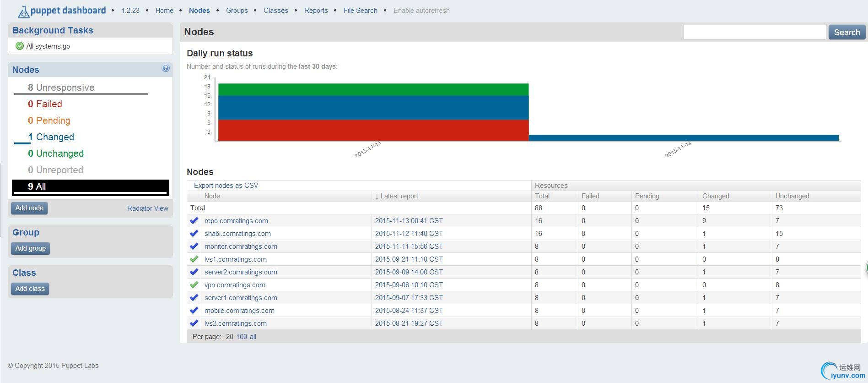
Task: Show all nodes per page
Action: [253, 337]
